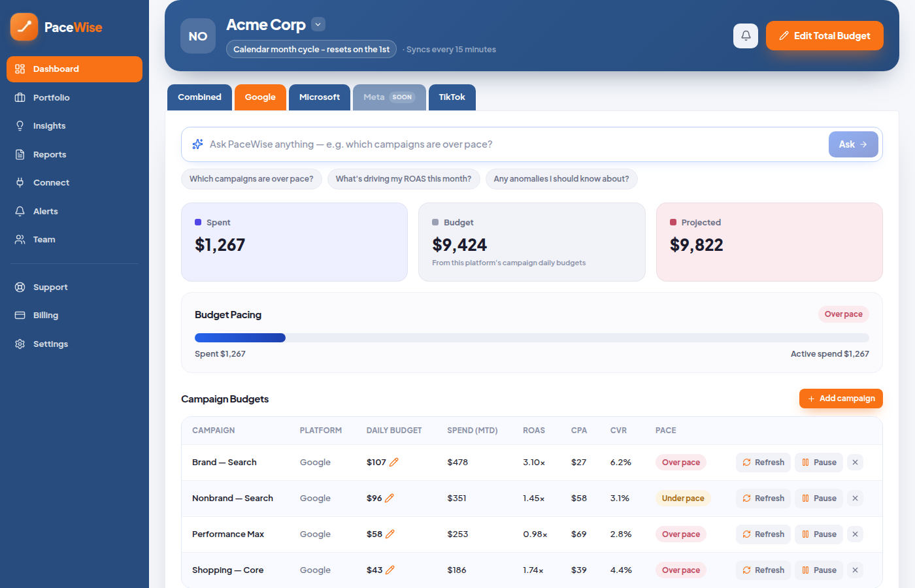Open Support in the sidebar
Screen dimensions: 915x588
75,287
